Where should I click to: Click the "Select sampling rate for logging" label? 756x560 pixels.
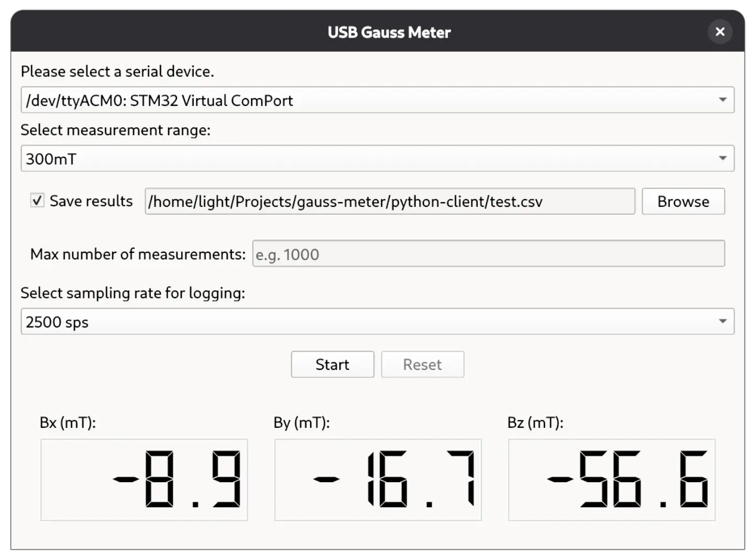(x=133, y=293)
